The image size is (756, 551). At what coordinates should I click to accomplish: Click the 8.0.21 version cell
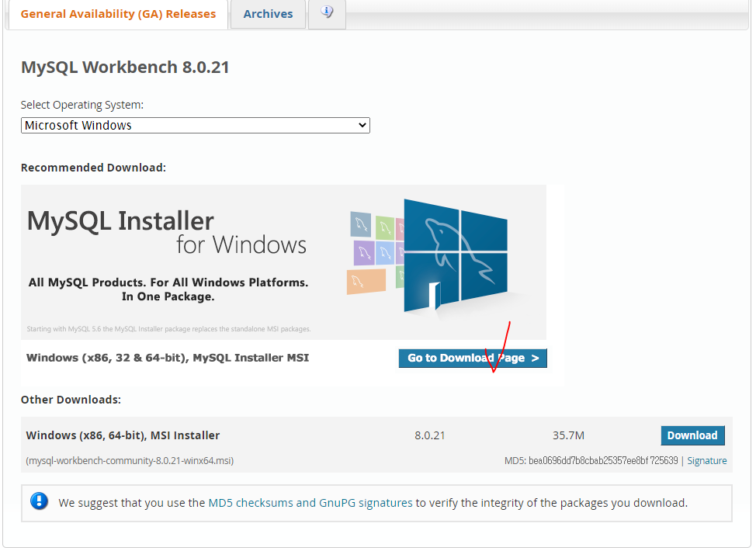(429, 435)
